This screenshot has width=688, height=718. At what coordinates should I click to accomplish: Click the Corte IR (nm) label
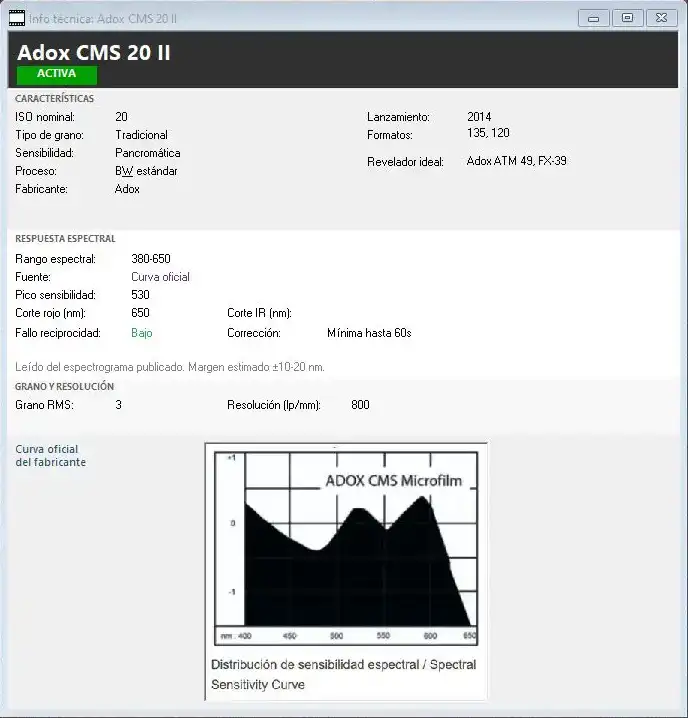[x=259, y=313]
